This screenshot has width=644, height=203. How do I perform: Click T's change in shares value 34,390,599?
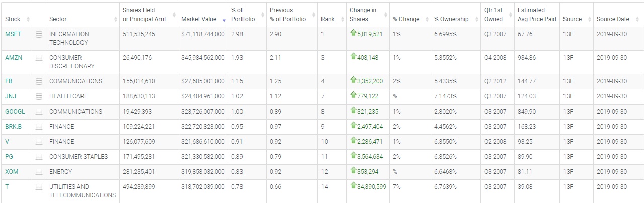pyautogui.click(x=372, y=187)
